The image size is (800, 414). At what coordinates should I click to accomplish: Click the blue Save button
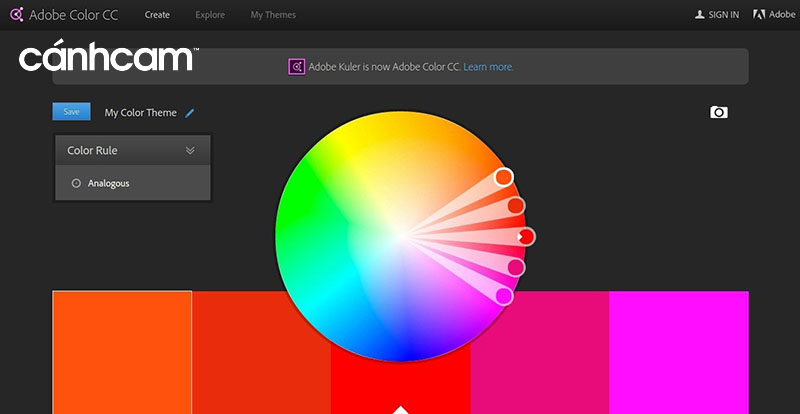[x=71, y=112]
